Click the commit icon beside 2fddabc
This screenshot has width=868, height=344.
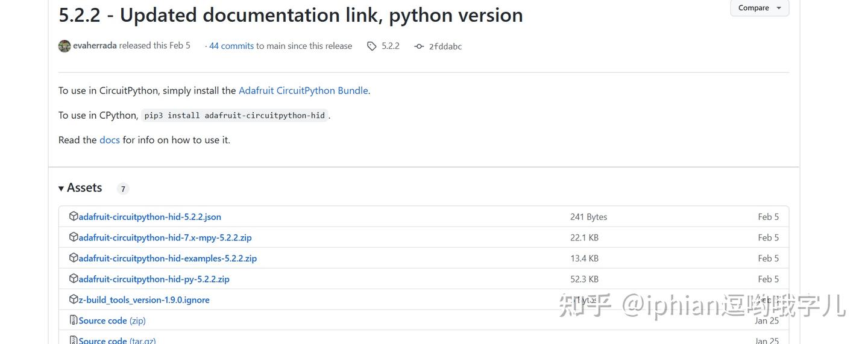pyautogui.click(x=419, y=46)
